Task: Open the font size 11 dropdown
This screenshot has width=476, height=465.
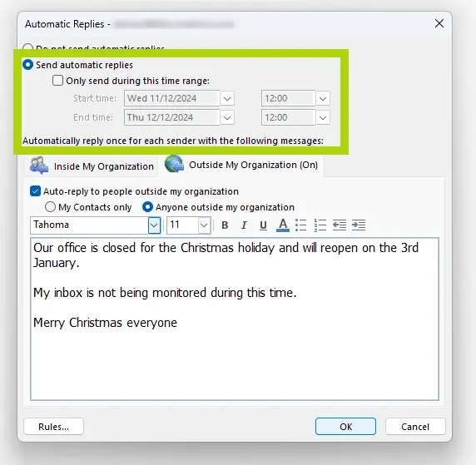Action: click(x=204, y=225)
